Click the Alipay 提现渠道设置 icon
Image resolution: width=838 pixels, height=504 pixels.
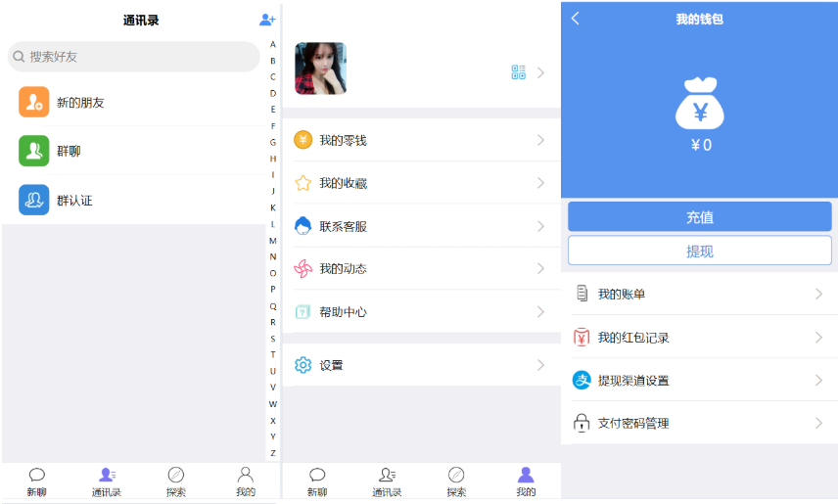(x=582, y=380)
